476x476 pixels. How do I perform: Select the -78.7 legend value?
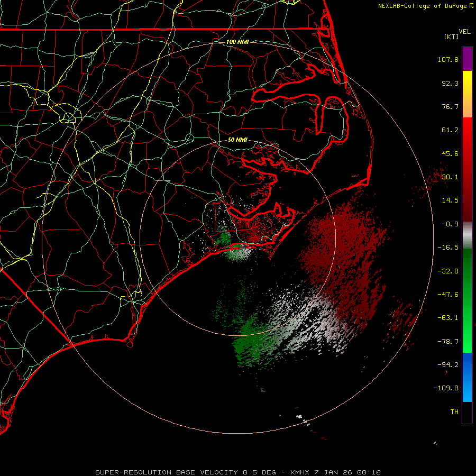[448, 342]
